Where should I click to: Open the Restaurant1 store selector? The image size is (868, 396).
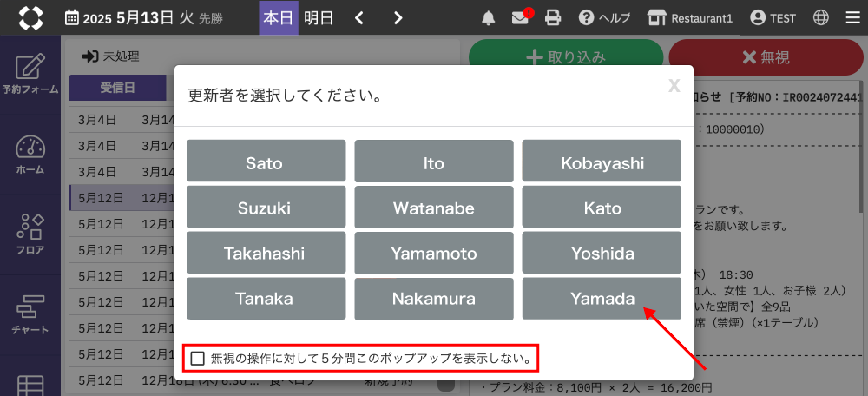pyautogui.click(x=690, y=18)
